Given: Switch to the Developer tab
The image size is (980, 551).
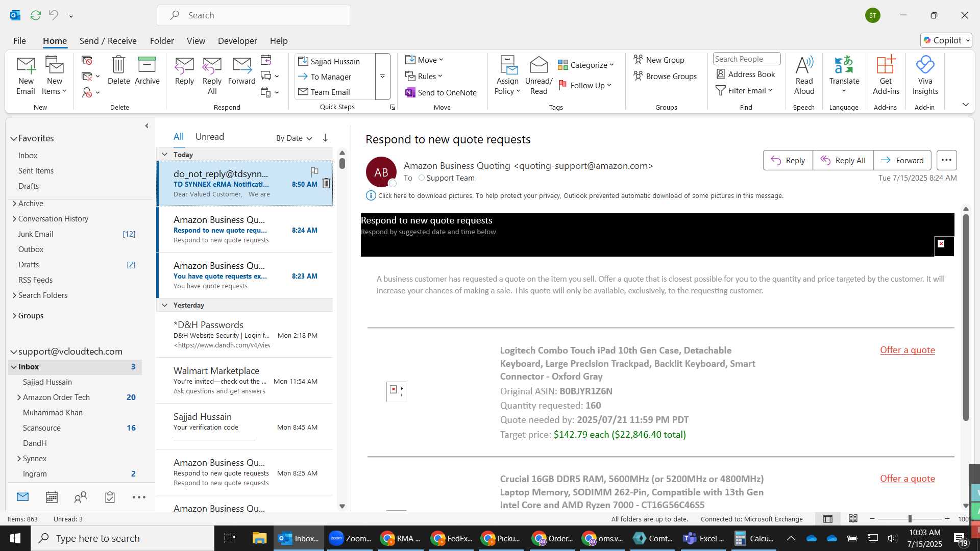Looking at the screenshot, I should tap(237, 41).
